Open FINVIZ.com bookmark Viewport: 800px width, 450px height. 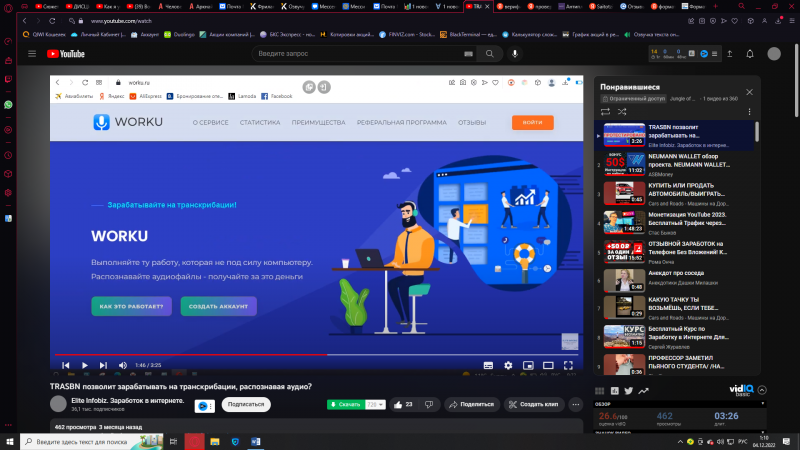(x=407, y=35)
